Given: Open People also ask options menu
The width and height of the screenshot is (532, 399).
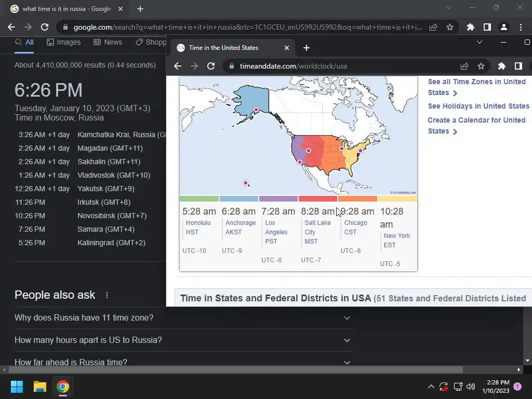Looking at the screenshot, I should click(x=107, y=295).
